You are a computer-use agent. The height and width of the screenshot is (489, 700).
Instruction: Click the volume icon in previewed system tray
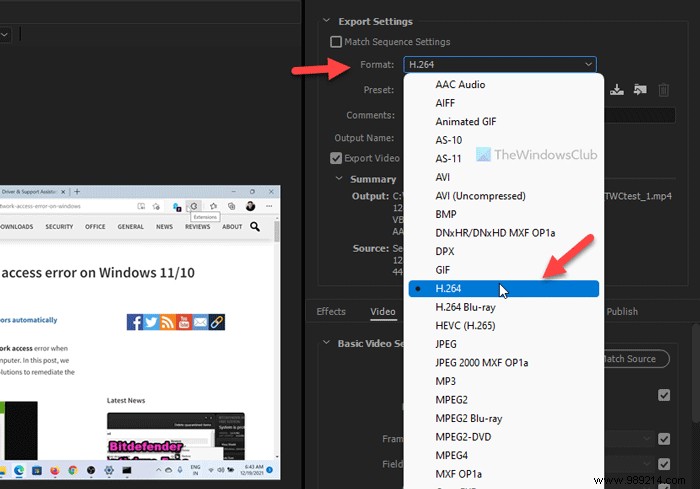221,470
